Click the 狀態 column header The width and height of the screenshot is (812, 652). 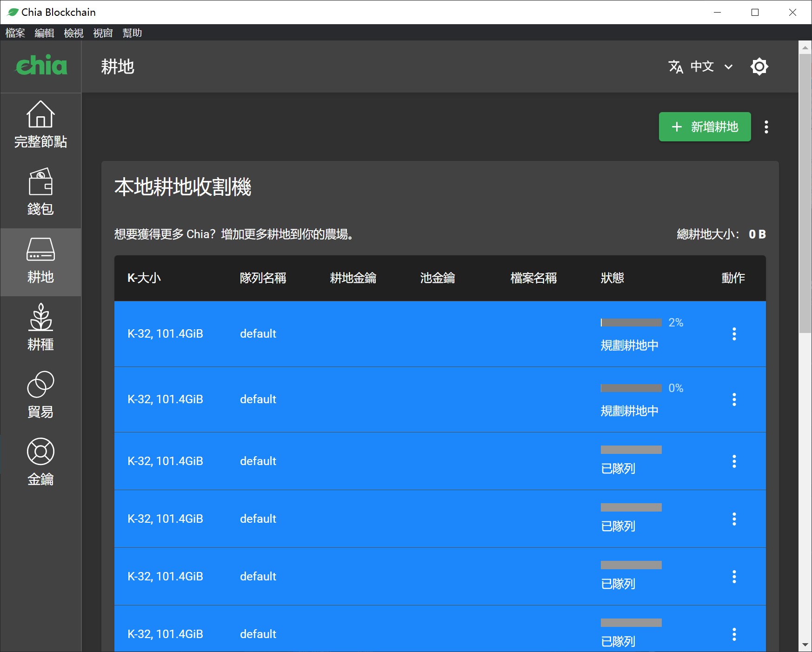coord(612,278)
